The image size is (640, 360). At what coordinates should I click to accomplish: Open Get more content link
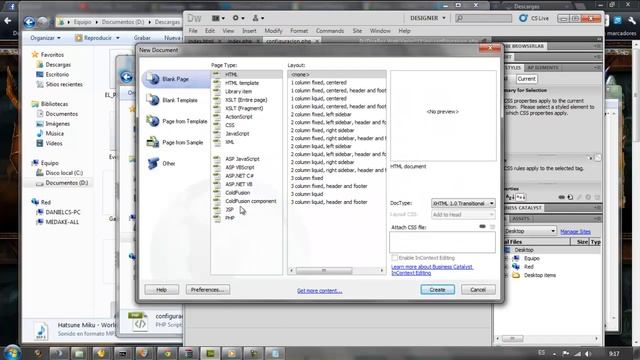pyautogui.click(x=320, y=291)
